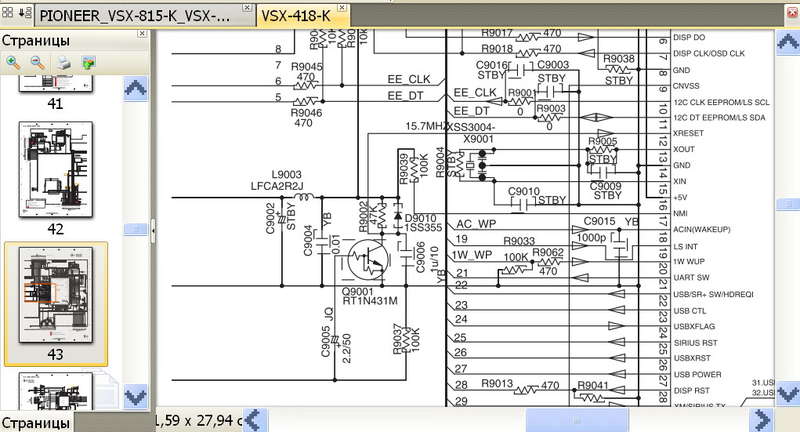This screenshot has width=800, height=432.
Task: Click the document right scroll arrow
Action: point(761,420)
